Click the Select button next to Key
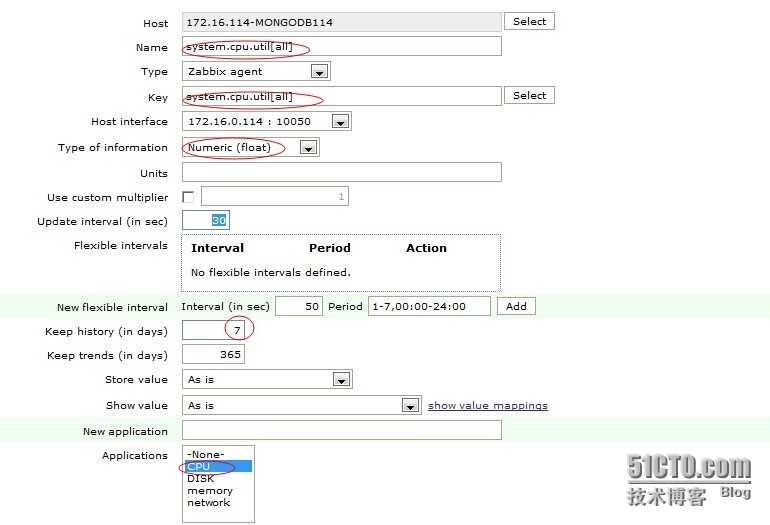The height and width of the screenshot is (525, 770). (529, 95)
